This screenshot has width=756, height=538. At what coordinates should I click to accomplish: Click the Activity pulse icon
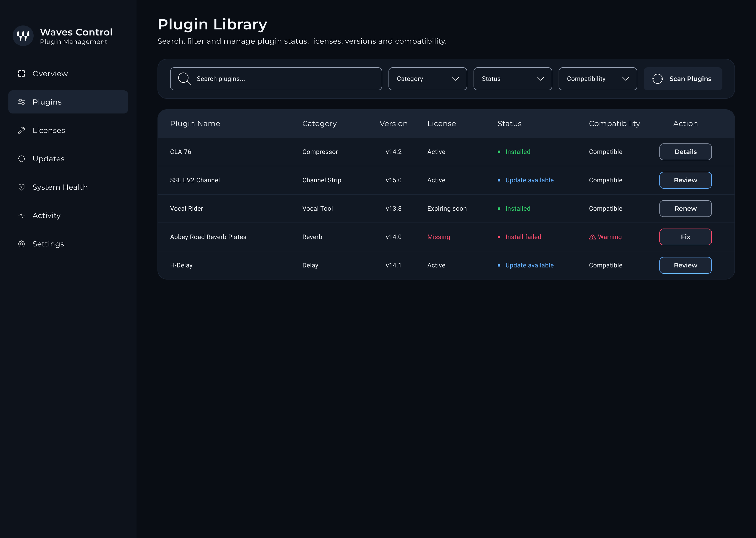(22, 216)
